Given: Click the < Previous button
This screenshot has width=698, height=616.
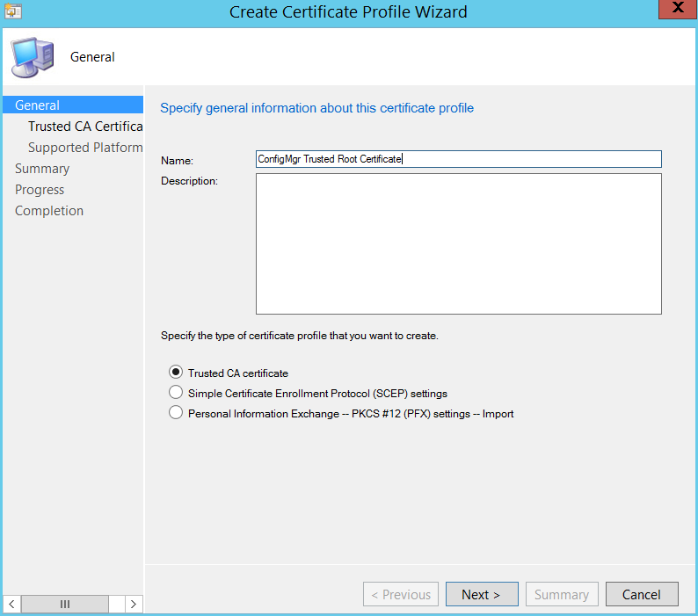Looking at the screenshot, I should point(401,594).
